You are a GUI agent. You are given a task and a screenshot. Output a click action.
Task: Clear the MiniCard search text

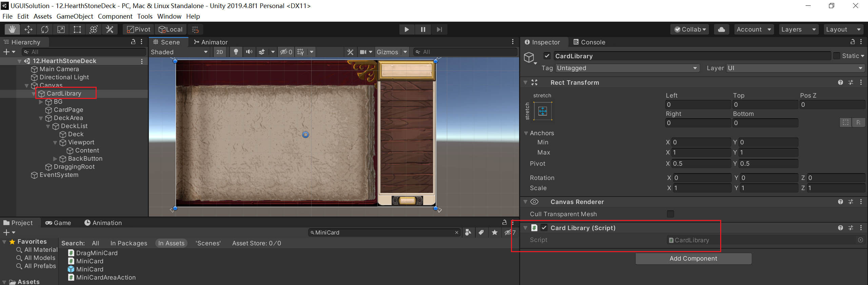(457, 232)
